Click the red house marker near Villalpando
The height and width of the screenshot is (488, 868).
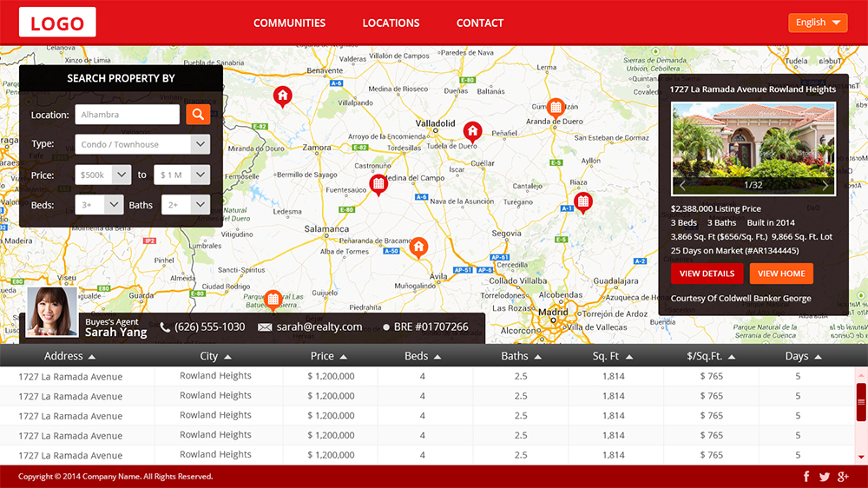click(283, 96)
